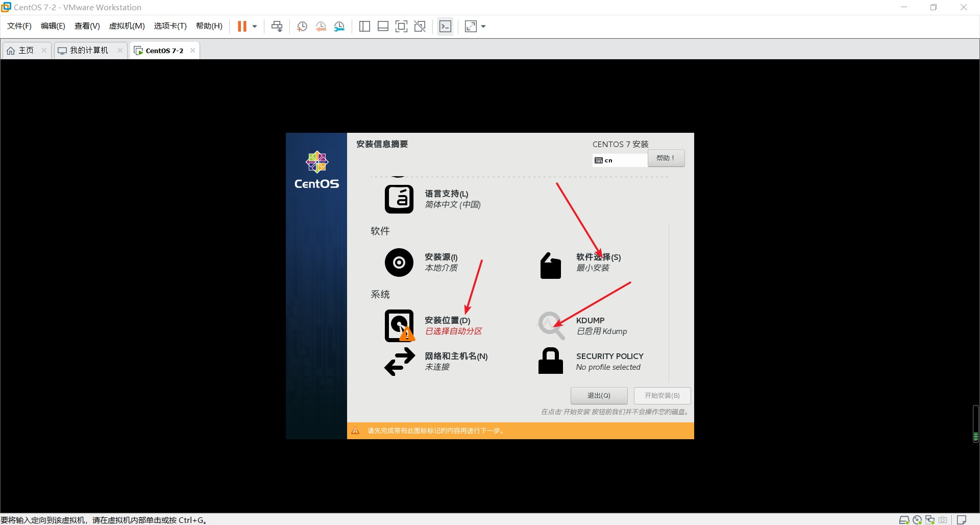
Task: Pause the virtual machine with the orange button
Action: (242, 27)
